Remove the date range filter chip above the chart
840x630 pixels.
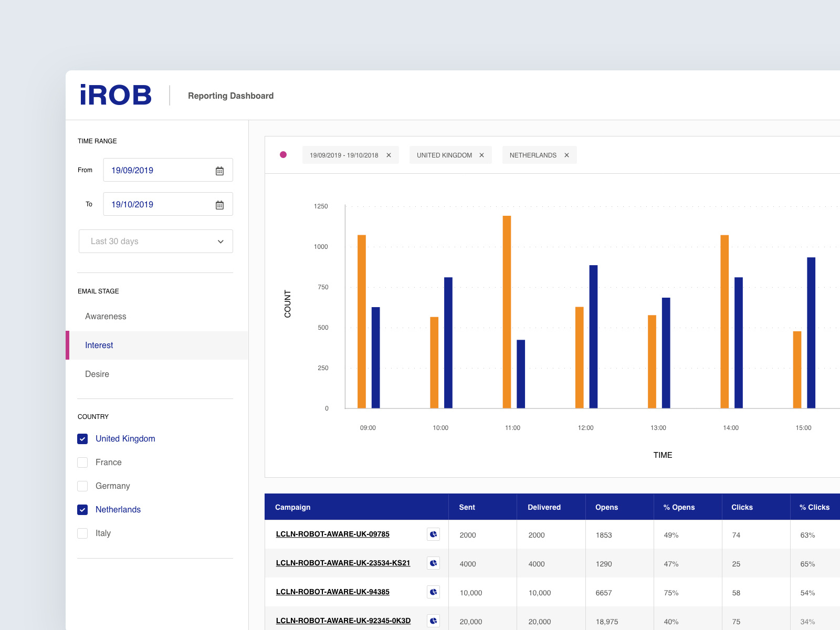(x=389, y=155)
